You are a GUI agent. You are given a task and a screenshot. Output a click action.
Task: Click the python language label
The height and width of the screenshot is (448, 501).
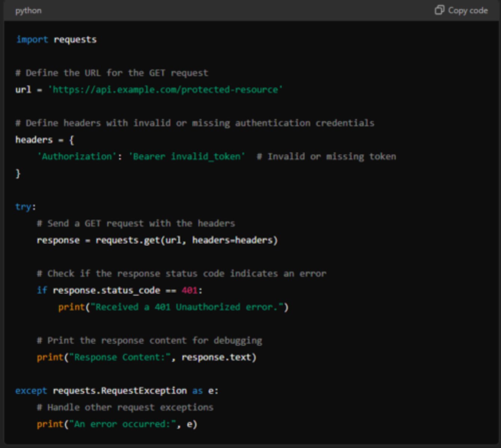pyautogui.click(x=28, y=11)
